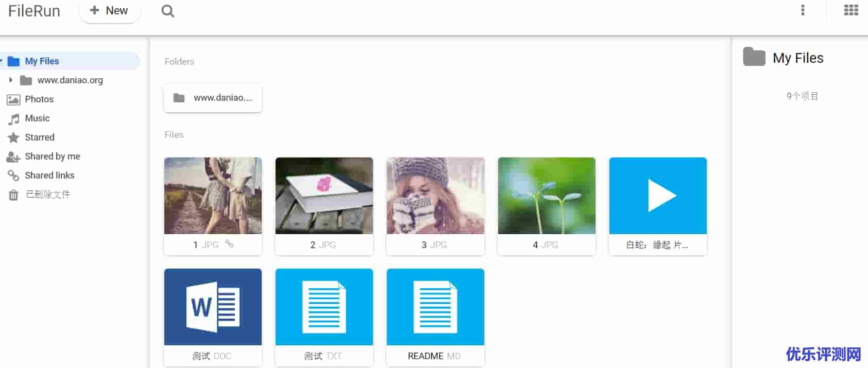Open the trash deleted files icon

tap(13, 195)
